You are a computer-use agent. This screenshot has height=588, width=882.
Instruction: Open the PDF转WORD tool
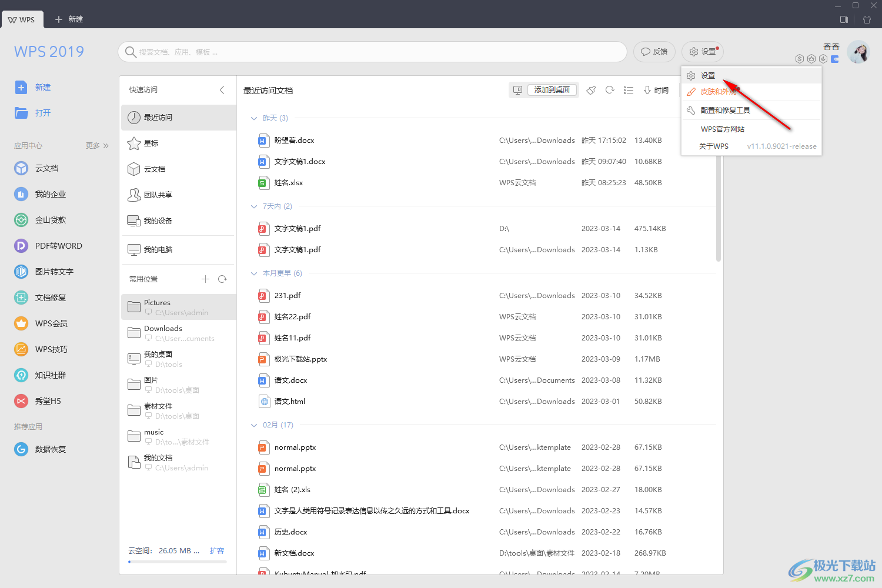(48, 246)
